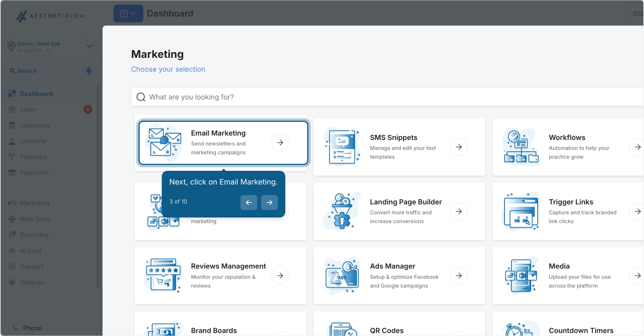Viewport: 644px width, 336px height.
Task: Open the Brand Boards card
Action: 221,324
